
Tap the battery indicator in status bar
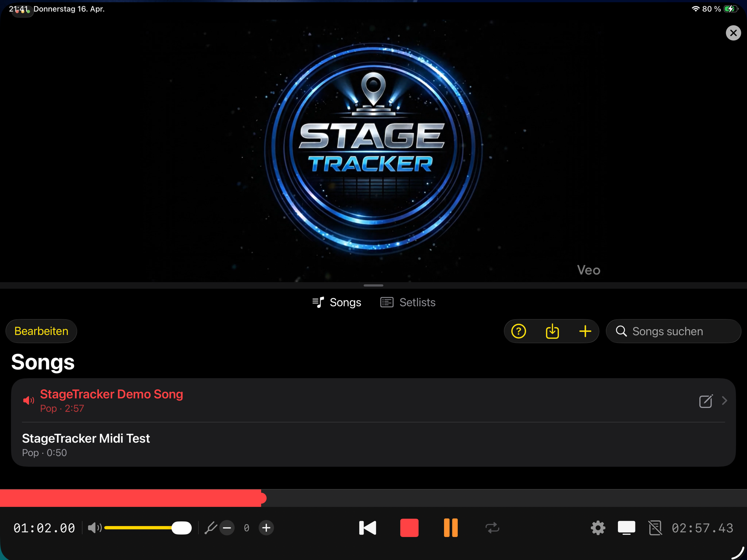pos(731,9)
